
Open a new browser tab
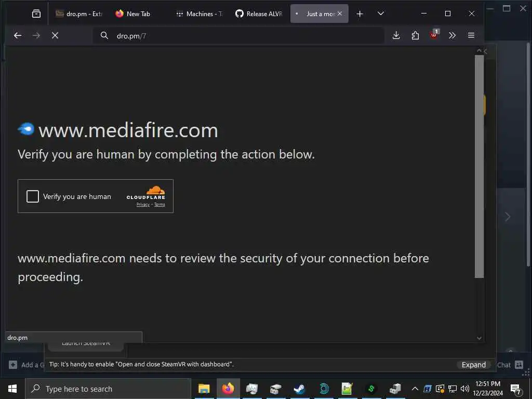coord(360,14)
